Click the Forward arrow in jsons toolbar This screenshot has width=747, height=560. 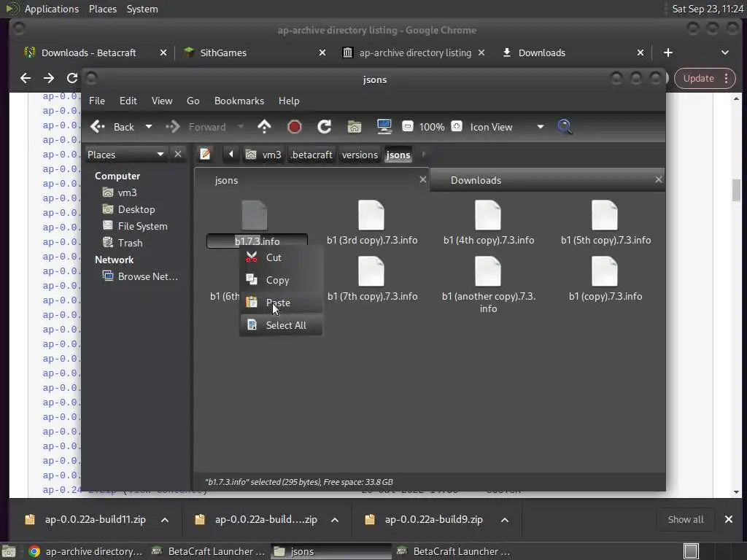(172, 127)
